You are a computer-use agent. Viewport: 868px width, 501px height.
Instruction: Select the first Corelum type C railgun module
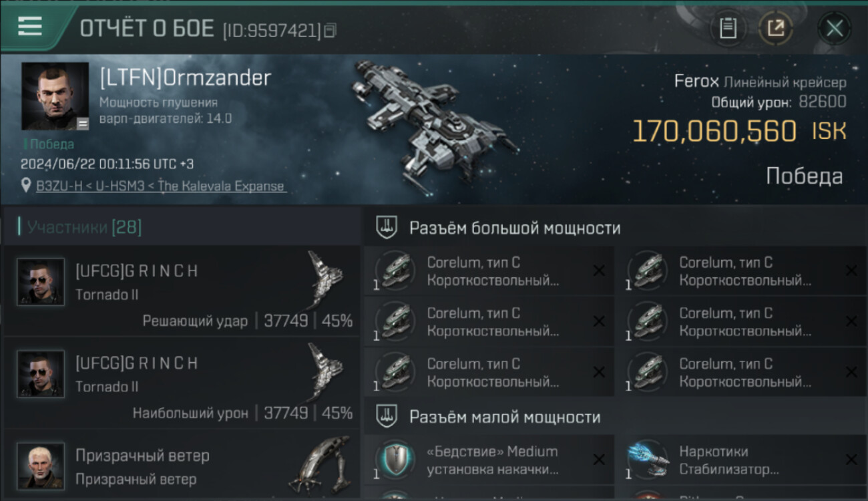tap(489, 271)
